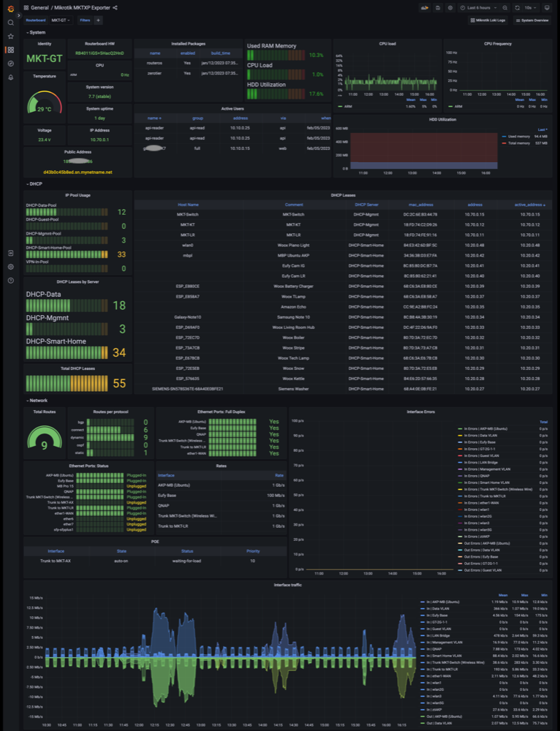The image size is (560, 731).
Task: Sort Rates table by Interface header
Action: 166,476
